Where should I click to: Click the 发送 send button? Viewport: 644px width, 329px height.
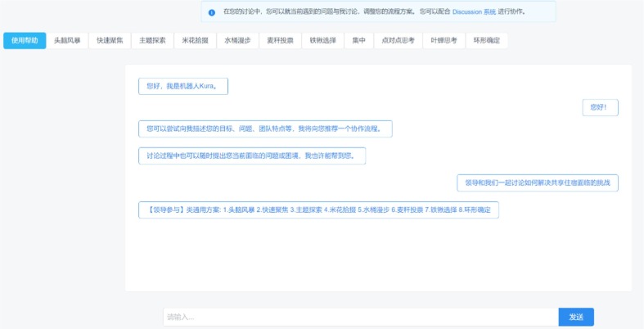576,317
